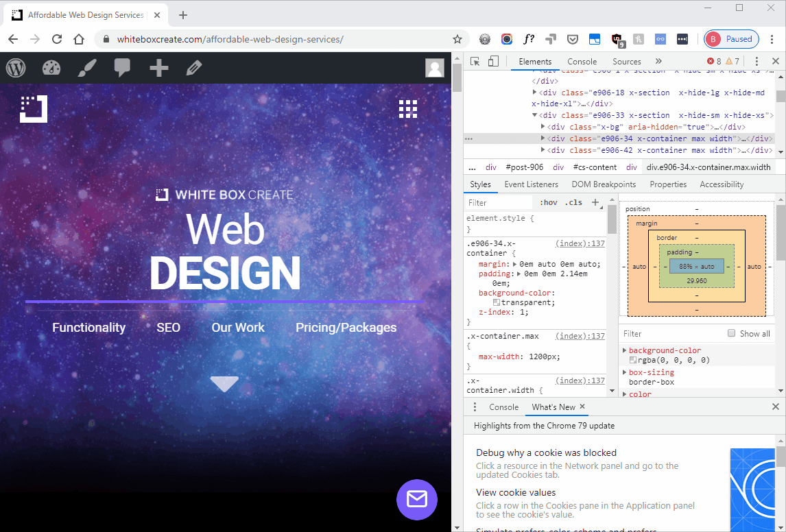Screen dimensions: 786x532
Task: Click the purple mail floating button
Action: tap(416, 499)
